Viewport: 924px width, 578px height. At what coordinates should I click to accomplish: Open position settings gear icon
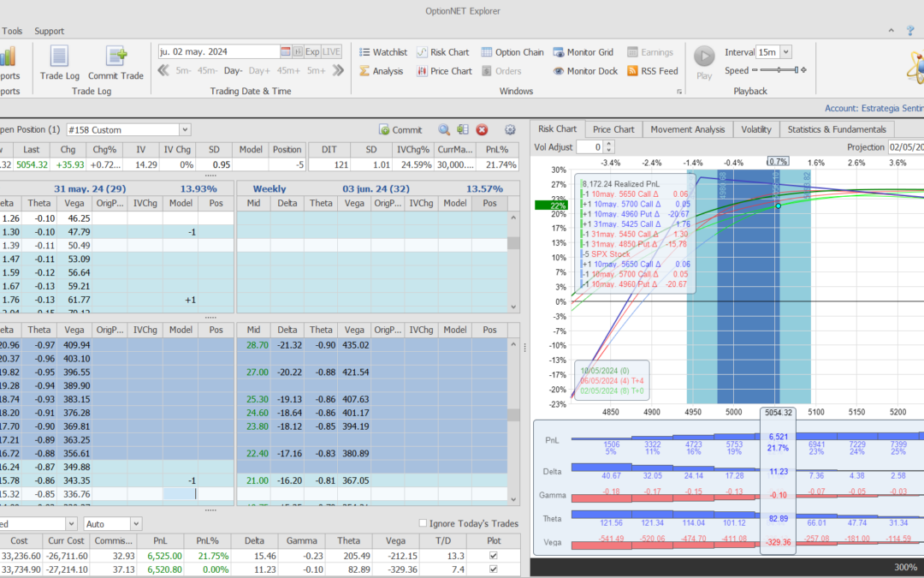(510, 130)
